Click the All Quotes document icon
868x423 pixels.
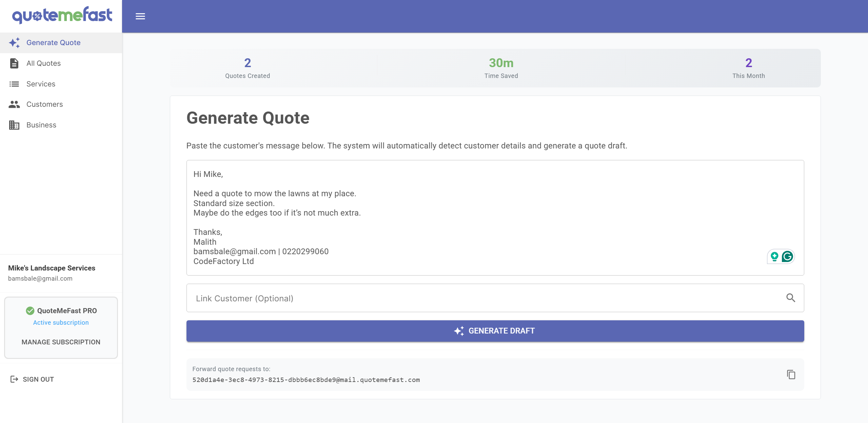pos(14,63)
